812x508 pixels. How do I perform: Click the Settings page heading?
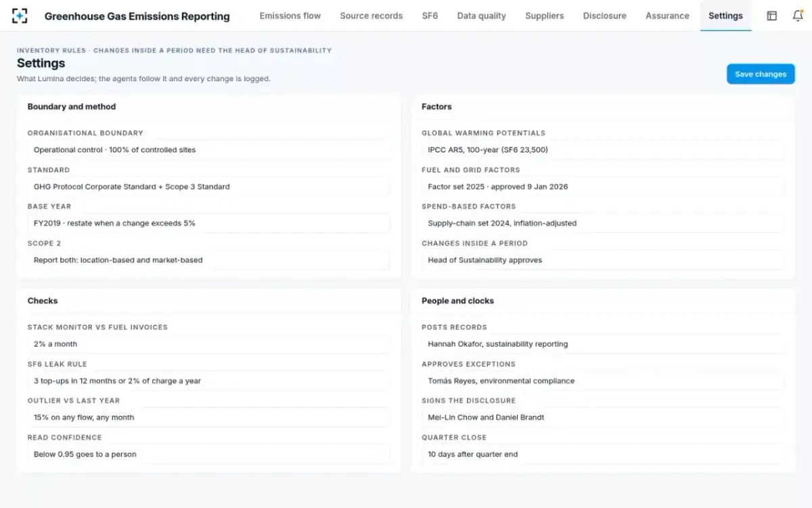41,63
